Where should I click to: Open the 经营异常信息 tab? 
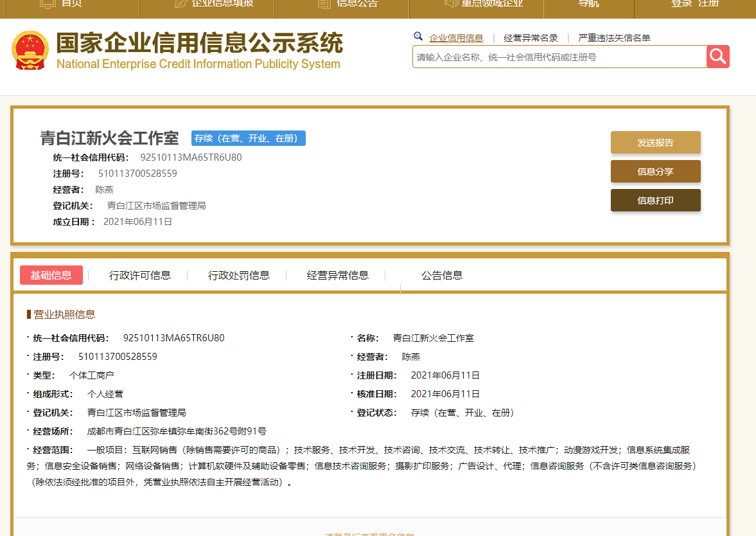click(x=337, y=276)
